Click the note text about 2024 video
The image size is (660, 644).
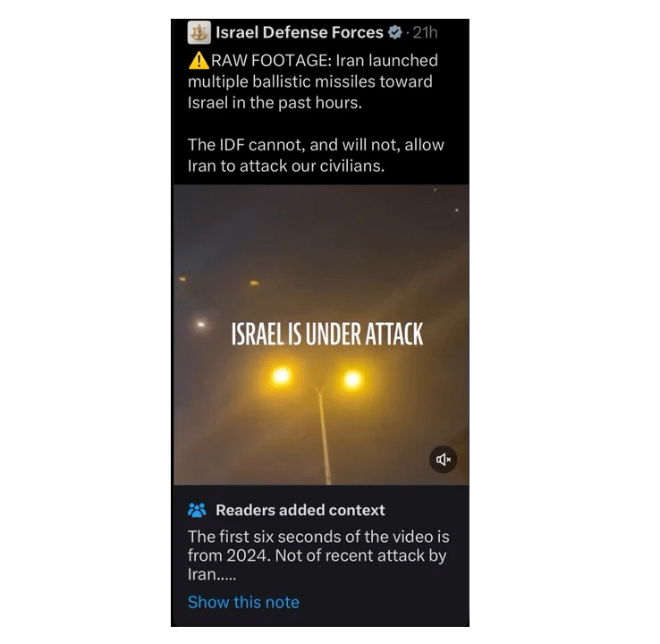(x=318, y=555)
